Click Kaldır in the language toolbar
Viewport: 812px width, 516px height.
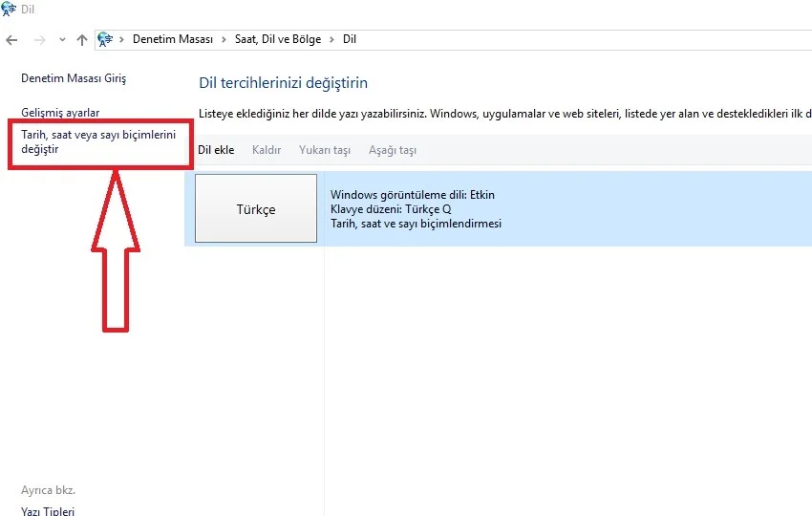266,150
